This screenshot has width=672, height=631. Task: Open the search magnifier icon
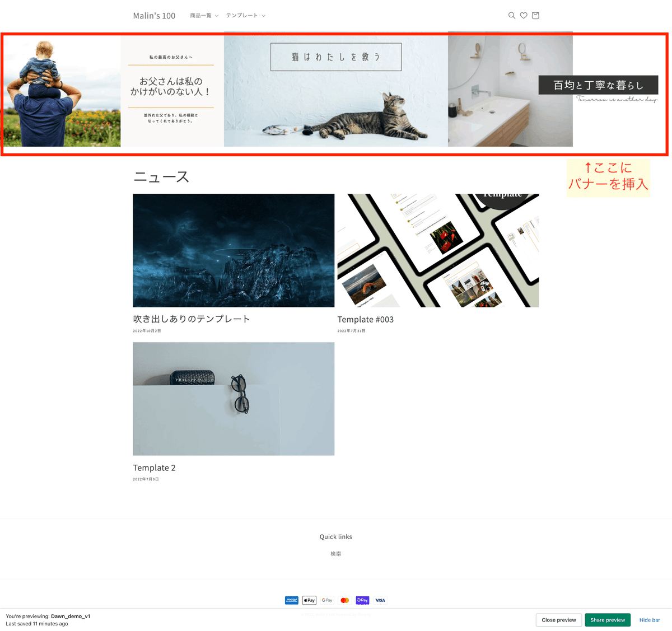pos(511,16)
